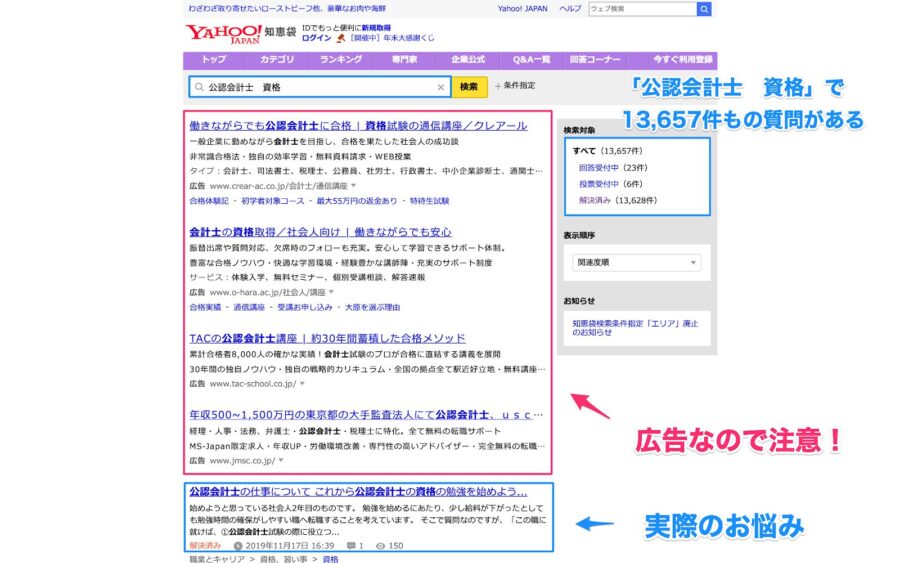Open the Q&A一覧 tab

tap(532, 60)
